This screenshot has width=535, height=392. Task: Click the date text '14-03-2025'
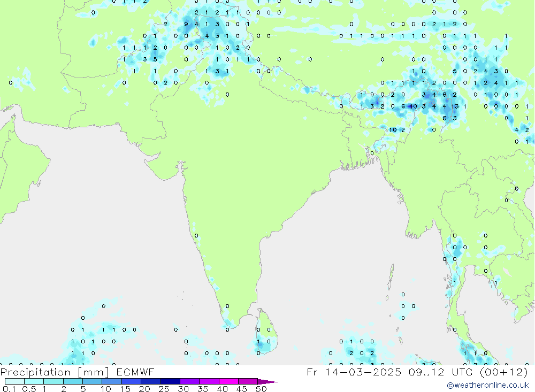coord(363,372)
